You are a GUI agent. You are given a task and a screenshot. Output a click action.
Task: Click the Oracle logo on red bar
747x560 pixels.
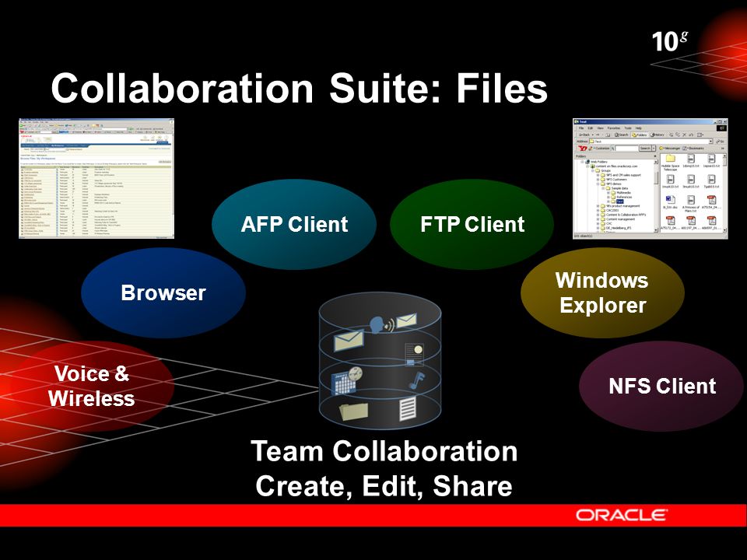click(x=622, y=515)
